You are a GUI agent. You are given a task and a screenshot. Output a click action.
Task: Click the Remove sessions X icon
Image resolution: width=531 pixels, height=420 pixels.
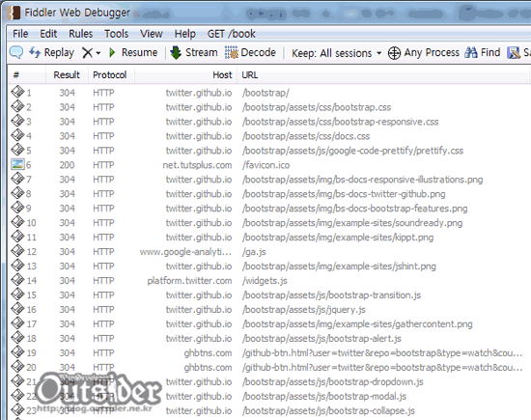point(87,53)
